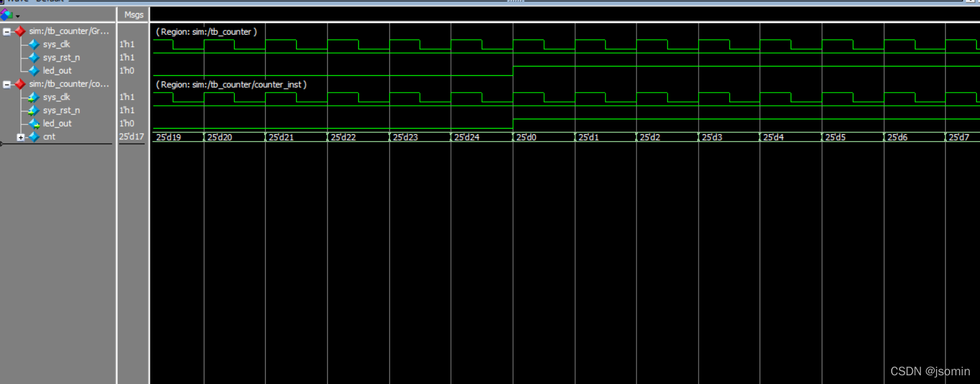Click the 1'h0 value of counter_inst's led_out
The height and width of the screenshot is (384, 980).
[x=127, y=123]
